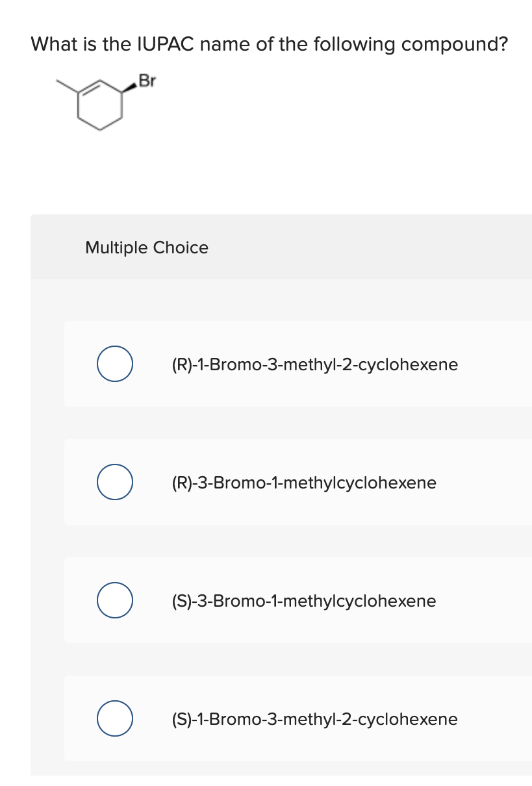Pick the radio button for (S)-1-Bromo-3-methyl-2-cyclohexene
Viewport: 532px width, 786px height.
[116, 719]
